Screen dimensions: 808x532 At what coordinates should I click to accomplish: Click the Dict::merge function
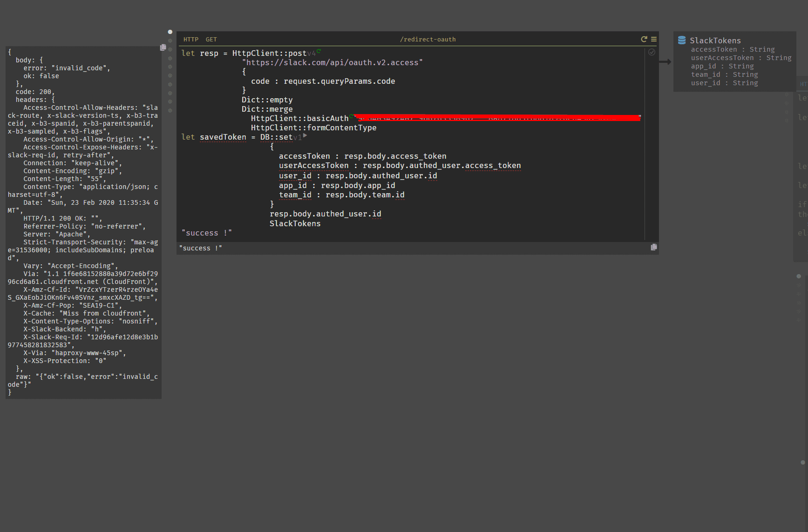(267, 109)
